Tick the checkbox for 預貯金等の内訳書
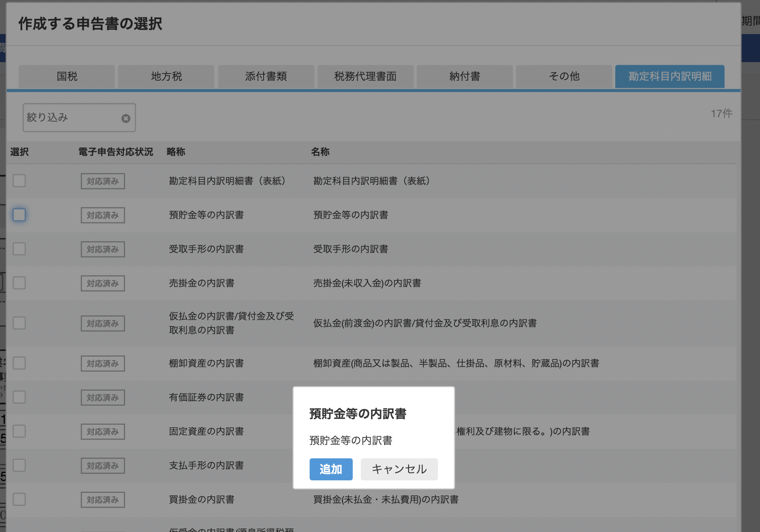The width and height of the screenshot is (760, 532). (19, 215)
